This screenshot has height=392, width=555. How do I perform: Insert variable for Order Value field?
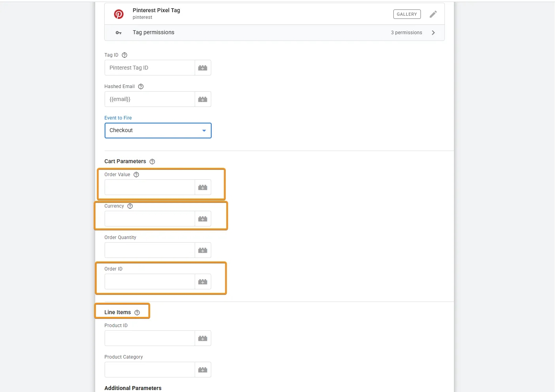(x=203, y=187)
